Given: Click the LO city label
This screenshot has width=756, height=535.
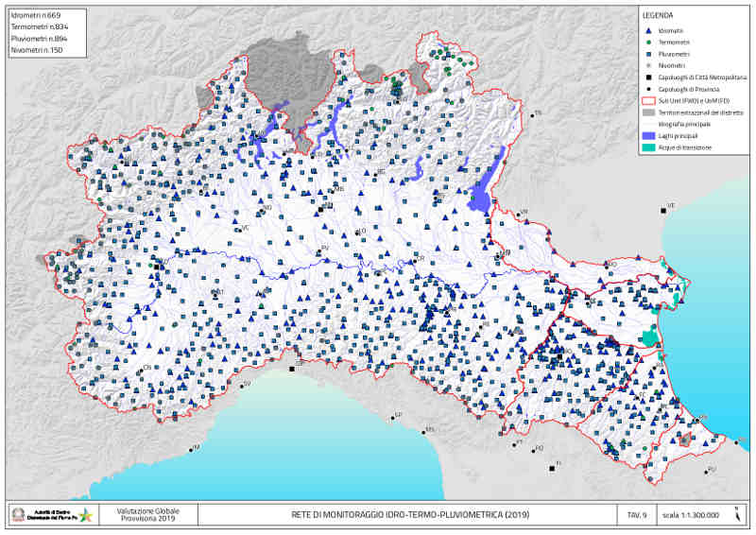Looking at the screenshot, I should [363, 231].
